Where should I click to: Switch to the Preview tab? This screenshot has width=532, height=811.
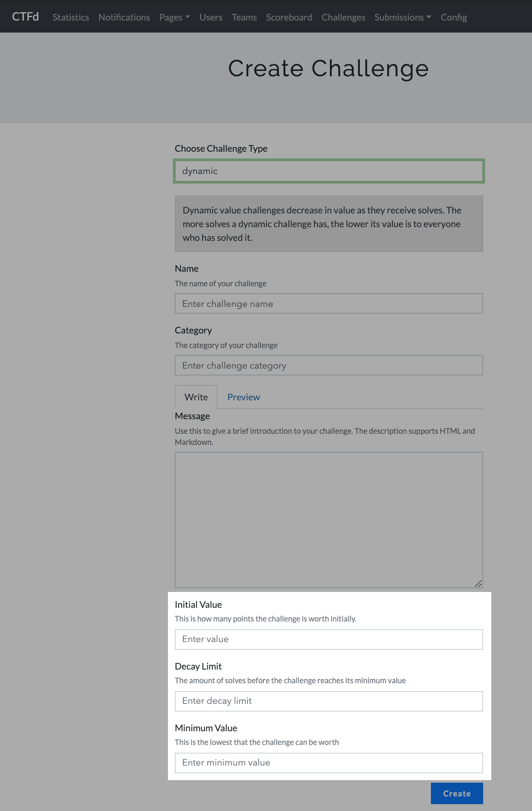coord(243,397)
